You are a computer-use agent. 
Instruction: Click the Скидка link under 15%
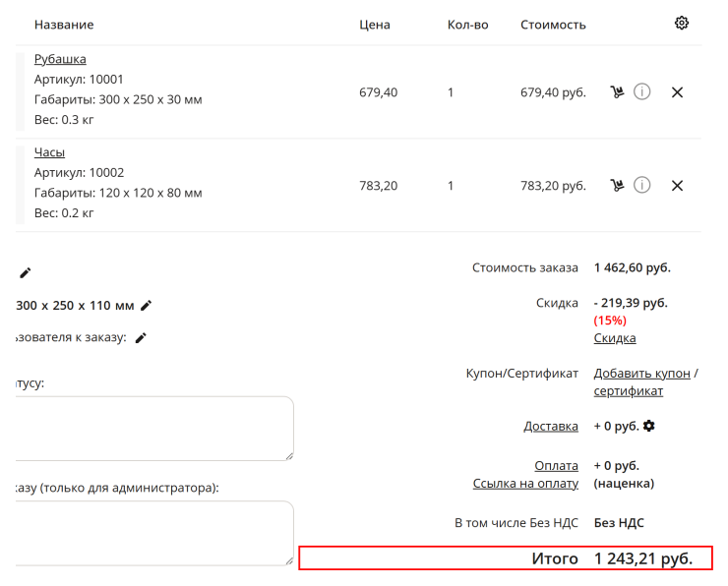pyautogui.click(x=615, y=338)
